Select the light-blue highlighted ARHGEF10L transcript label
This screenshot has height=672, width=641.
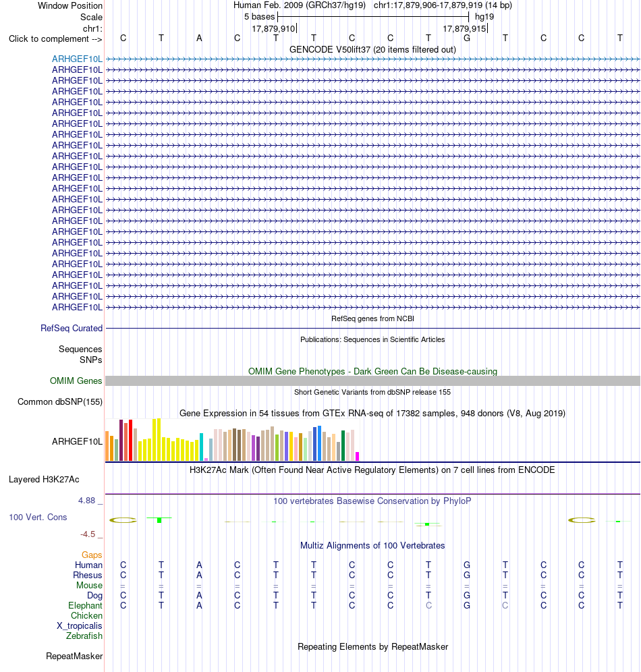(x=77, y=59)
